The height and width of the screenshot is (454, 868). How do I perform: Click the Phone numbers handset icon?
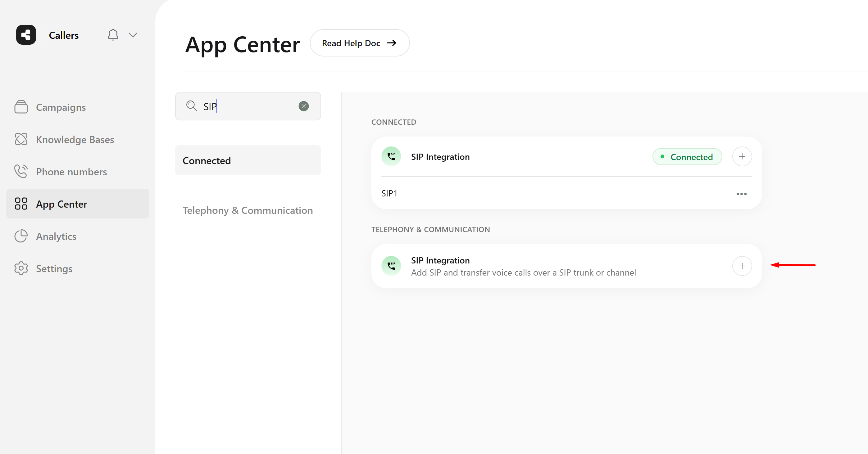tap(21, 171)
